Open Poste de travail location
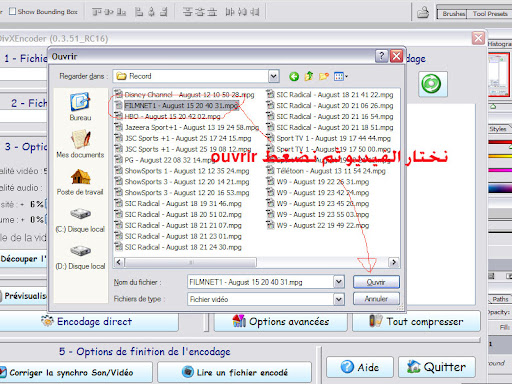Screen dimensions: 512x384 (80, 182)
